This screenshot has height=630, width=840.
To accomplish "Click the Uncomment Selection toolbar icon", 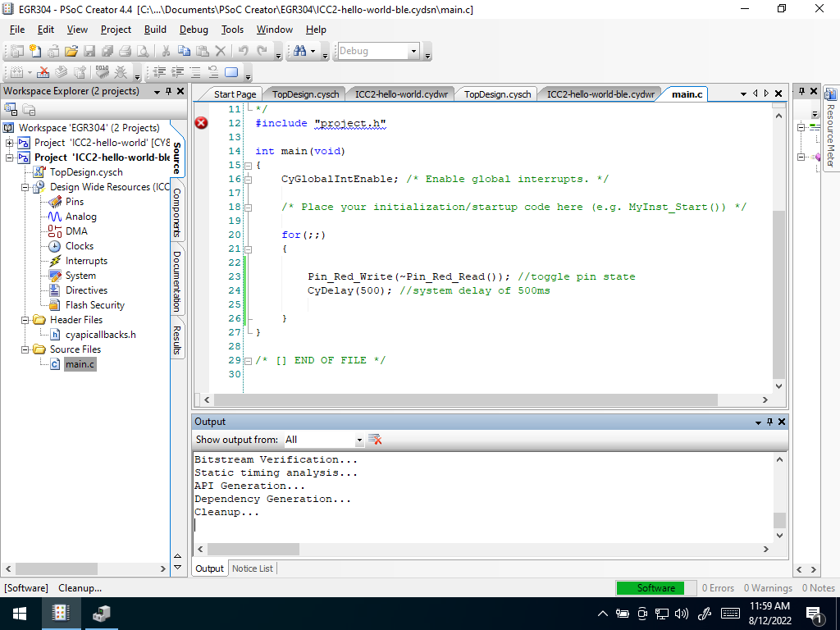I will point(213,72).
